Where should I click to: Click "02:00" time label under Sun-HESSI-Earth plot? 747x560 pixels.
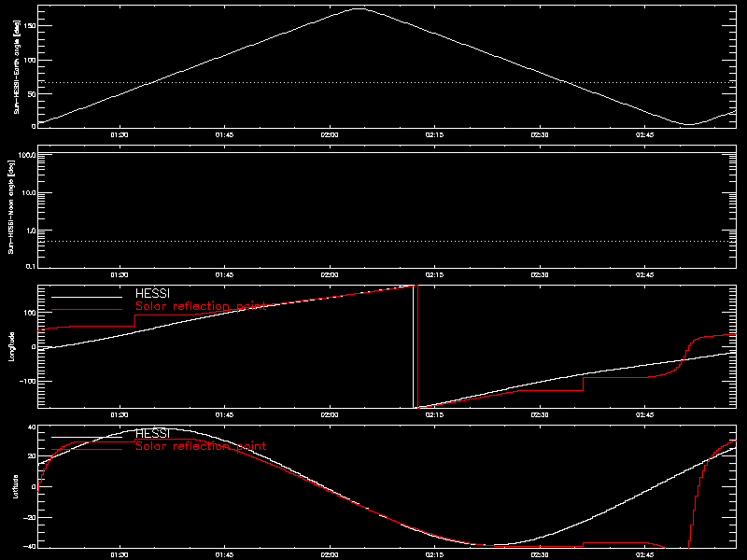330,135
